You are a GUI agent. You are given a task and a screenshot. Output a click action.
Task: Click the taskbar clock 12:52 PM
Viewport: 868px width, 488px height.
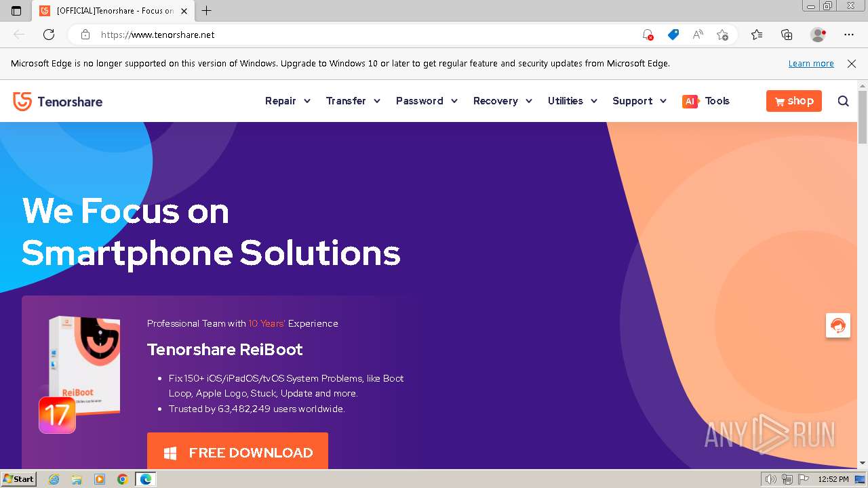(x=833, y=479)
